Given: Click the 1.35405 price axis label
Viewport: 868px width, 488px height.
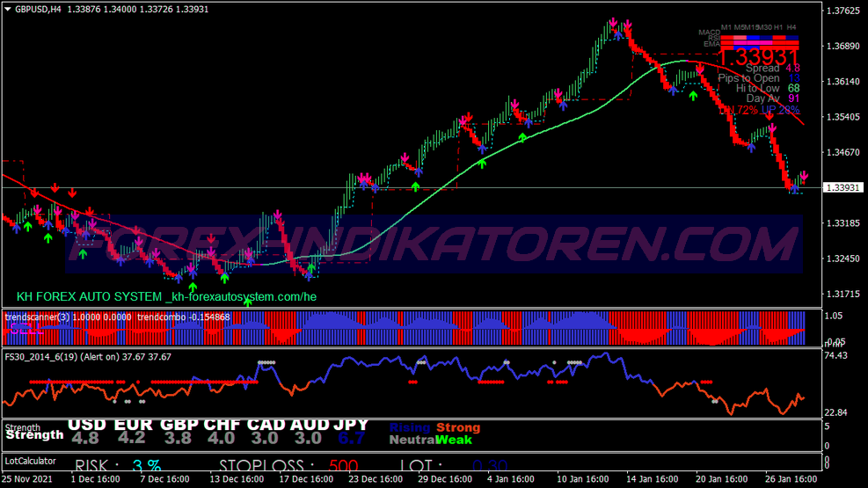Looking at the screenshot, I should tap(842, 117).
